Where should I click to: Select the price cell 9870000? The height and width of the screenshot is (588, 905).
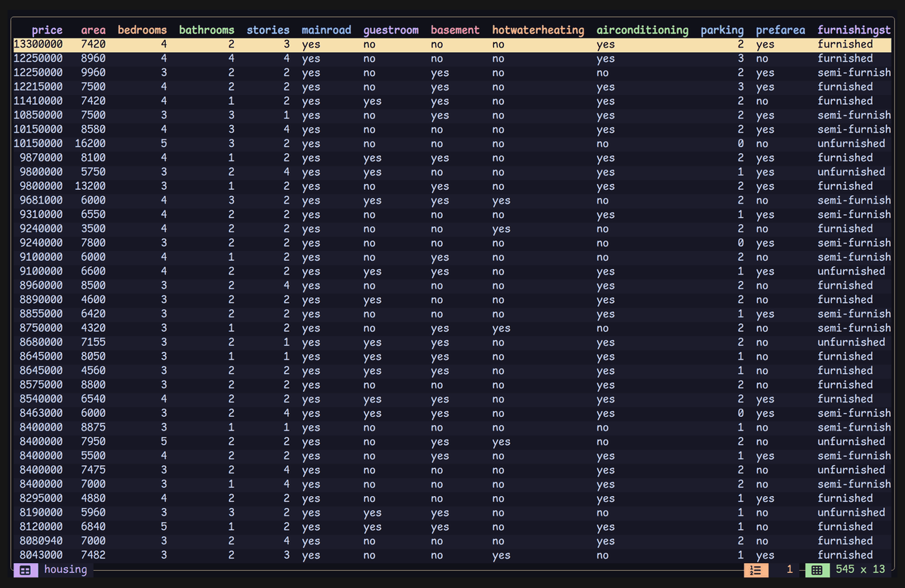(41, 158)
